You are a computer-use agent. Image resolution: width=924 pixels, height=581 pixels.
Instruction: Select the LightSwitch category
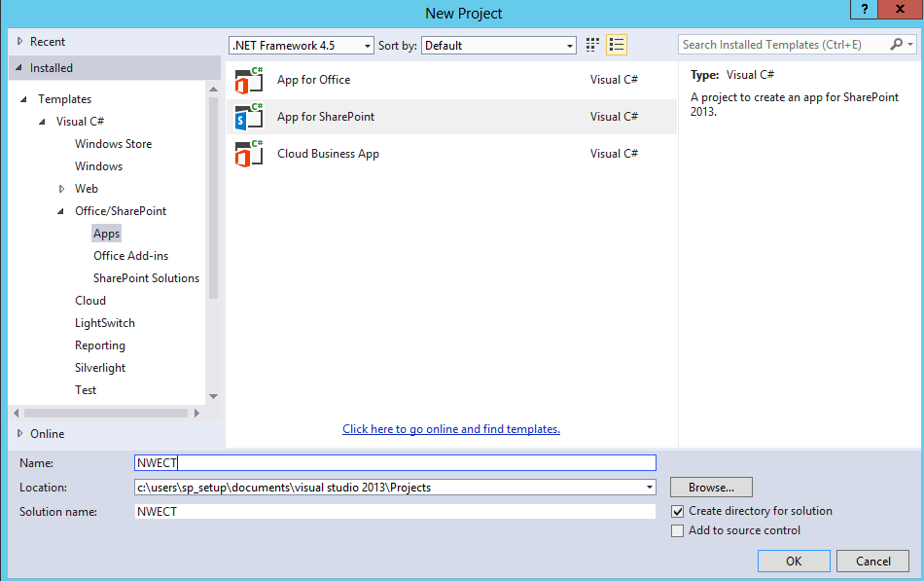pyautogui.click(x=105, y=323)
